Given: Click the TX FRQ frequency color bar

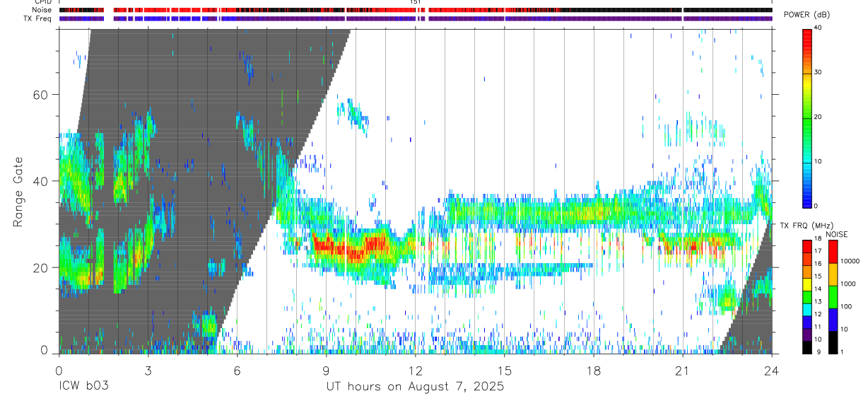Looking at the screenshot, I should [x=807, y=296].
